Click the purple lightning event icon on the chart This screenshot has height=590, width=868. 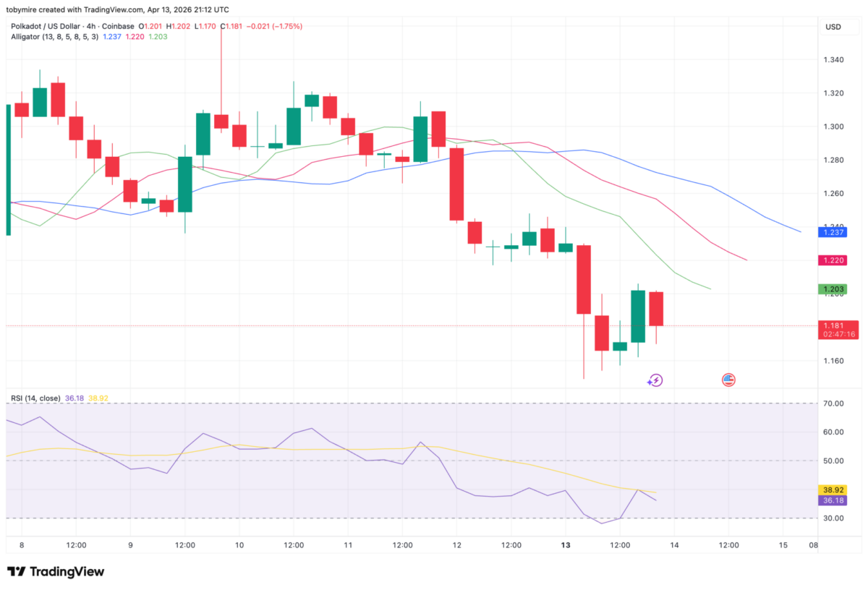tap(655, 380)
